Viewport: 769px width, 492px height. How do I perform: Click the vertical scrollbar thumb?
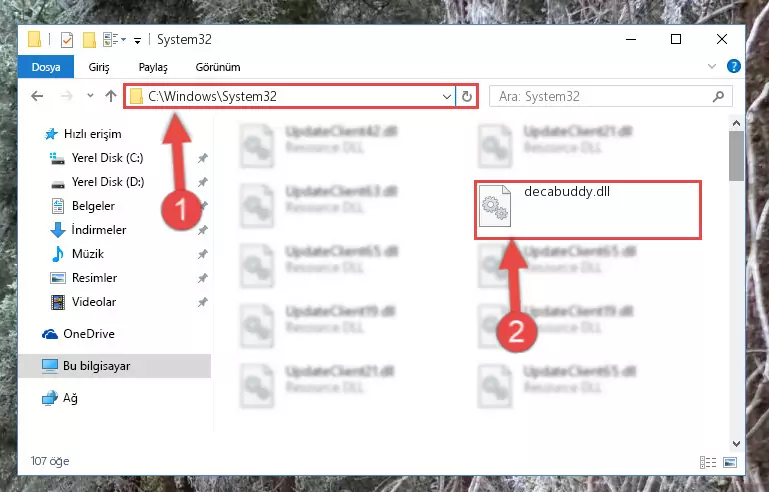pyautogui.click(x=736, y=156)
